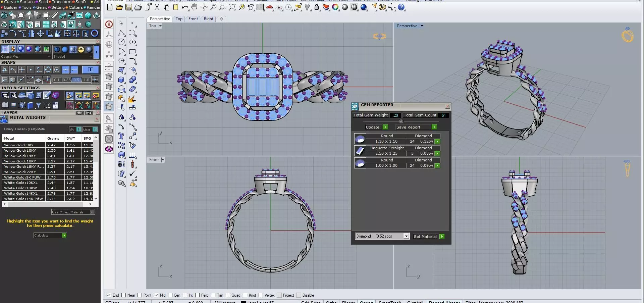Open the Front viewport title dropdown arrow
The height and width of the screenshot is (303, 644).
[x=163, y=160]
